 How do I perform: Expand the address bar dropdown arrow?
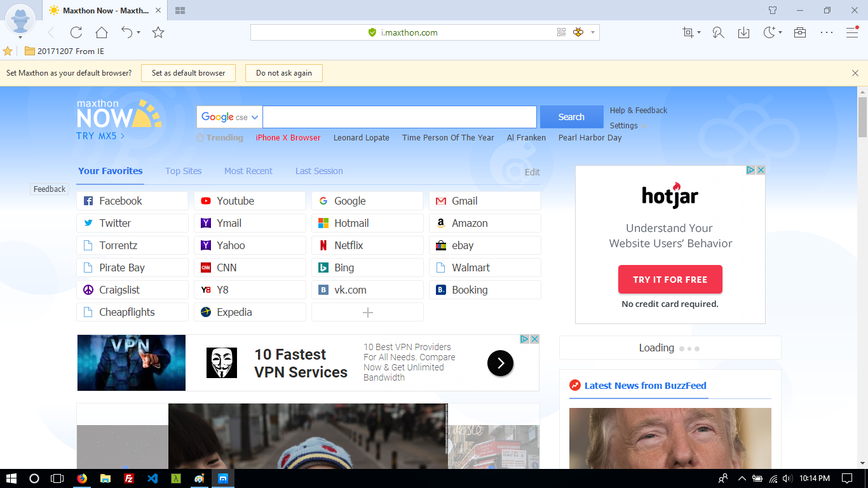point(593,32)
